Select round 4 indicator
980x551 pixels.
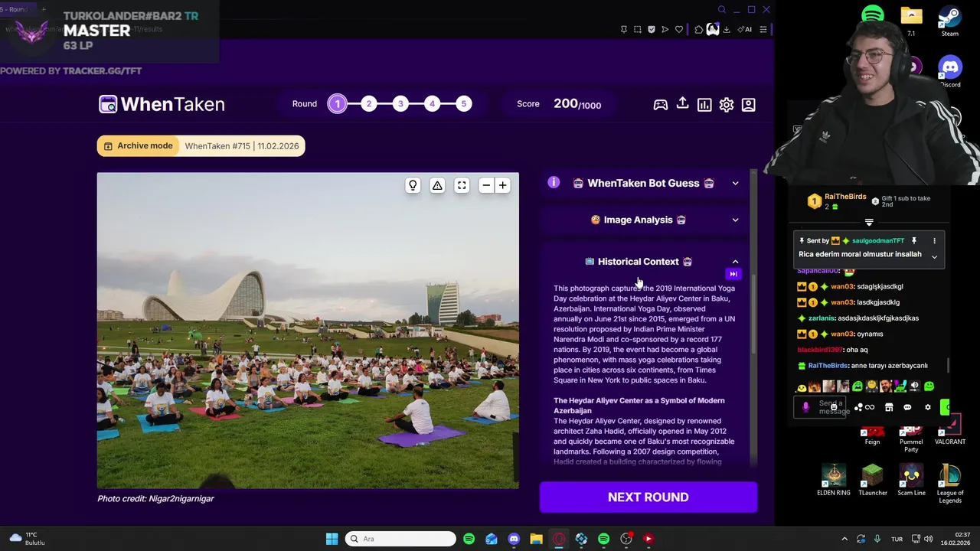432,104
